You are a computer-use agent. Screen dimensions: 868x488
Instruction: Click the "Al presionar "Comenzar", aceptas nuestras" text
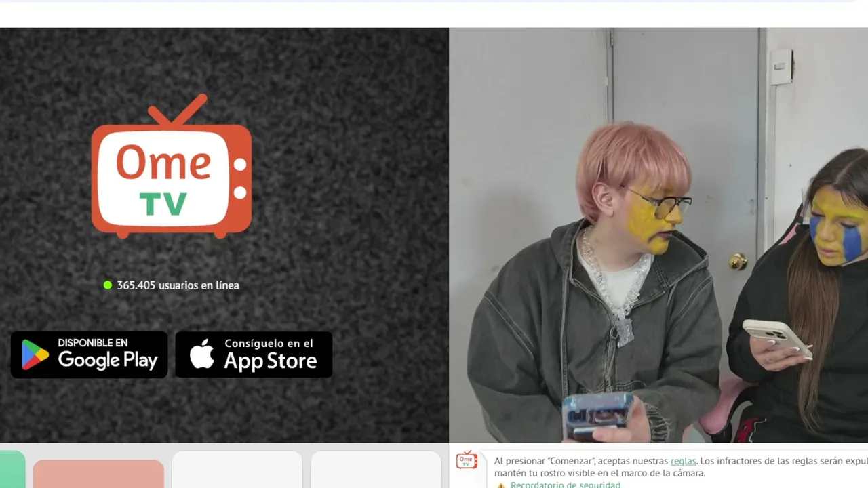tap(581, 461)
